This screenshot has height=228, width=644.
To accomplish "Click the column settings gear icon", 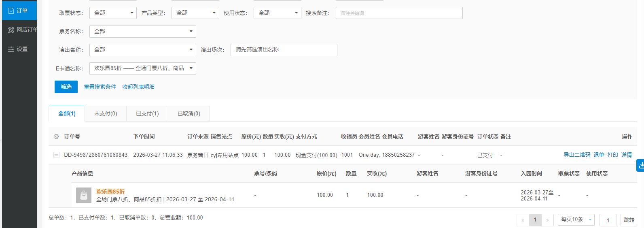I will point(56,137).
